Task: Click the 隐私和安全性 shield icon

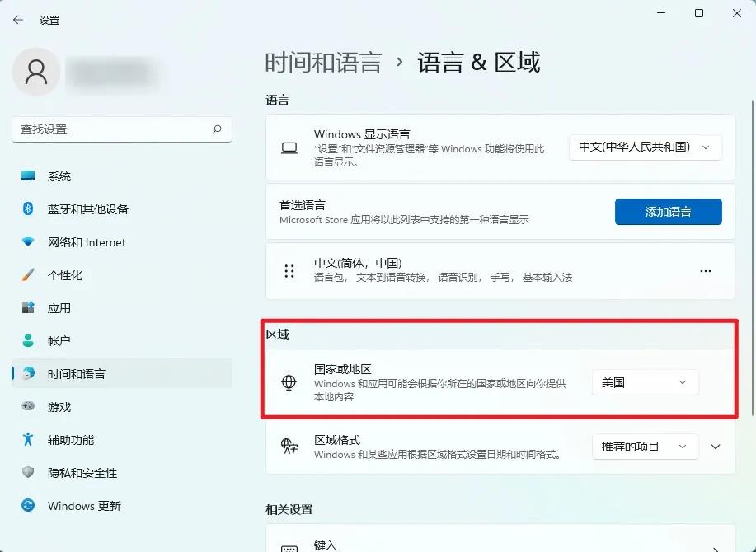Action: tap(28, 473)
